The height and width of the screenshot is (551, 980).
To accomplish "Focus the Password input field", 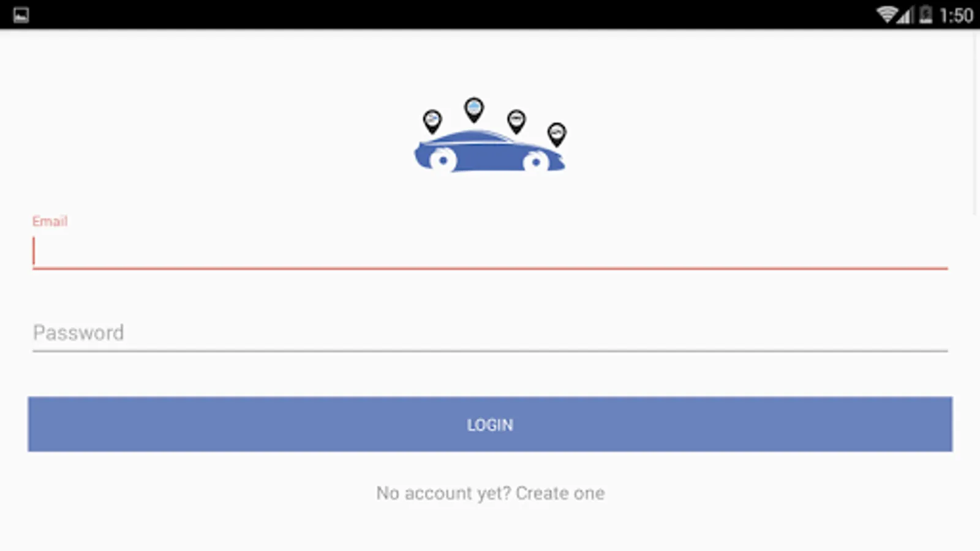I will point(490,333).
